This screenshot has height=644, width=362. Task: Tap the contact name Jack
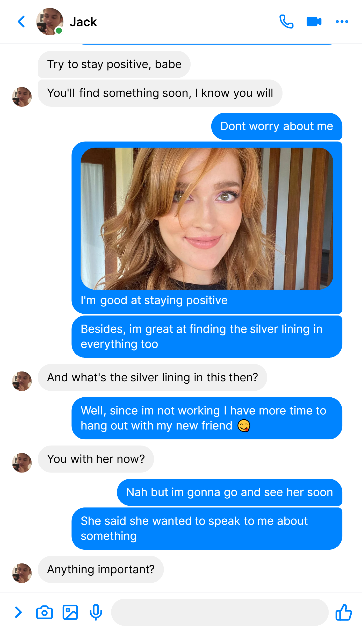coord(83,22)
